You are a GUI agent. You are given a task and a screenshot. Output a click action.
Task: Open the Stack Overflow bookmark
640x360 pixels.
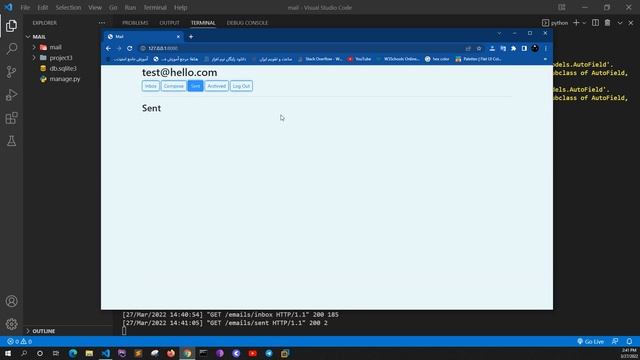point(320,59)
